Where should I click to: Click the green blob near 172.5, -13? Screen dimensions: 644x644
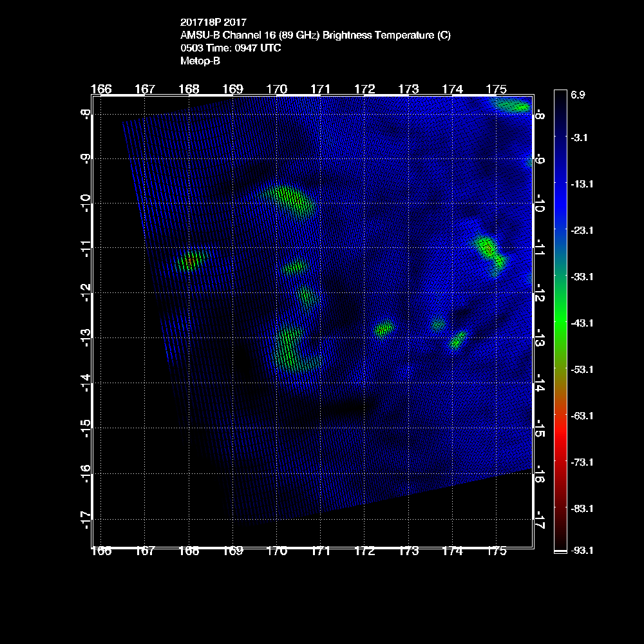pos(384,329)
